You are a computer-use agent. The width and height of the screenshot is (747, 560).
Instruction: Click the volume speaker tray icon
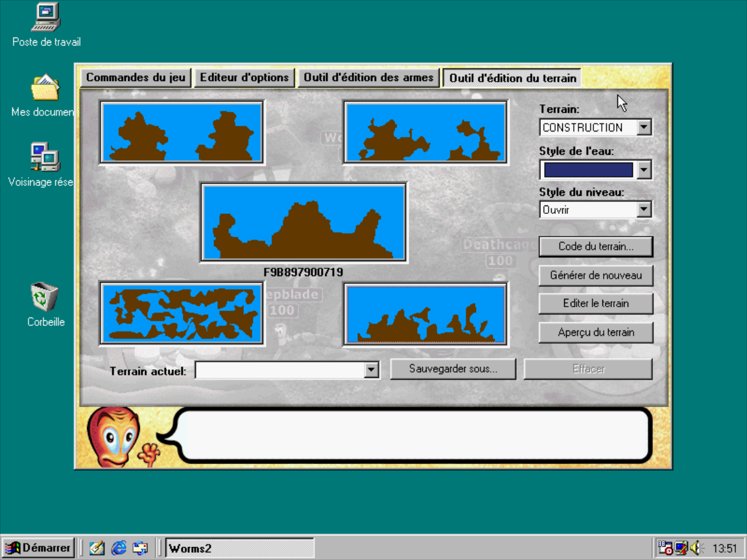[697, 548]
